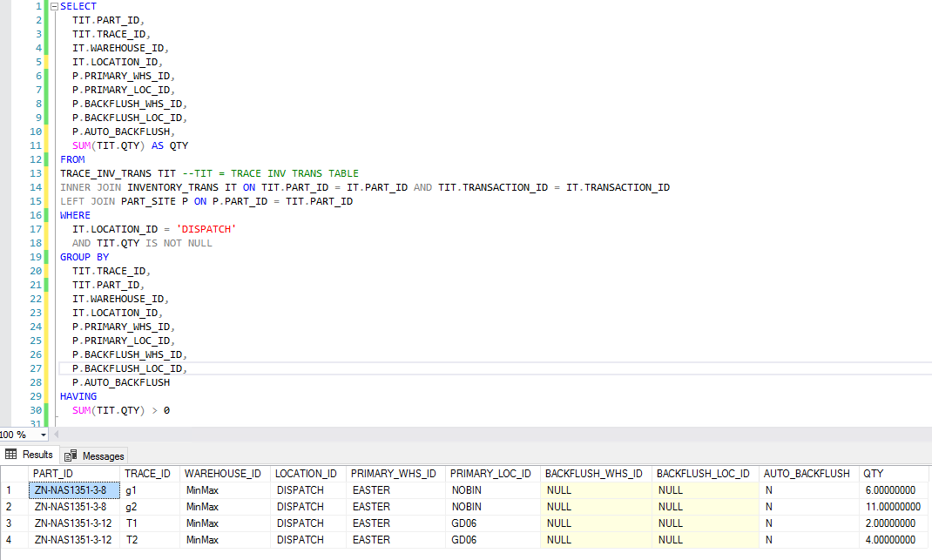Click the PRIMARY_WHS_ID column header

click(x=395, y=474)
